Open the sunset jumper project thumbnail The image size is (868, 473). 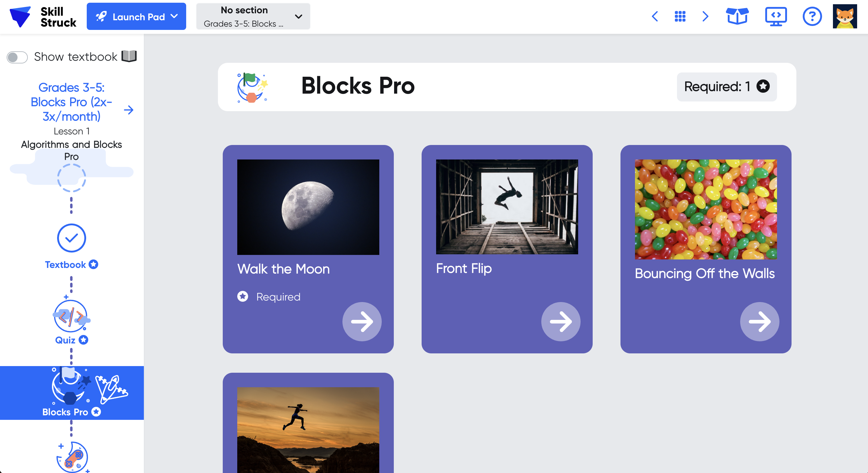point(308,430)
